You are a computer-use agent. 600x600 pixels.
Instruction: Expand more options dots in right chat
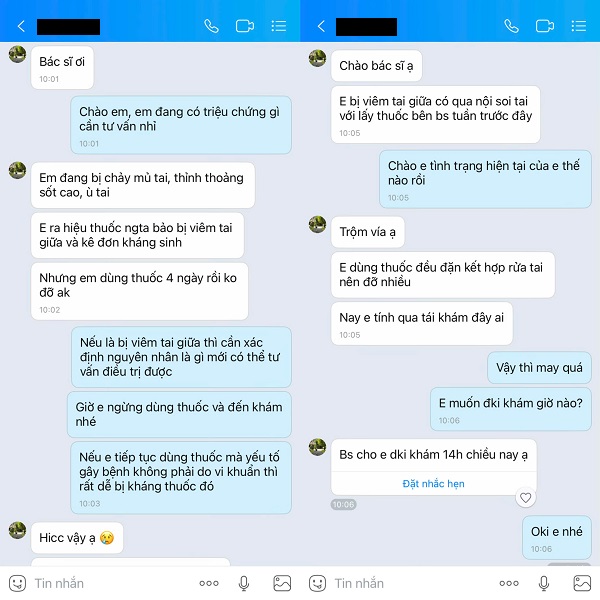[509, 583]
